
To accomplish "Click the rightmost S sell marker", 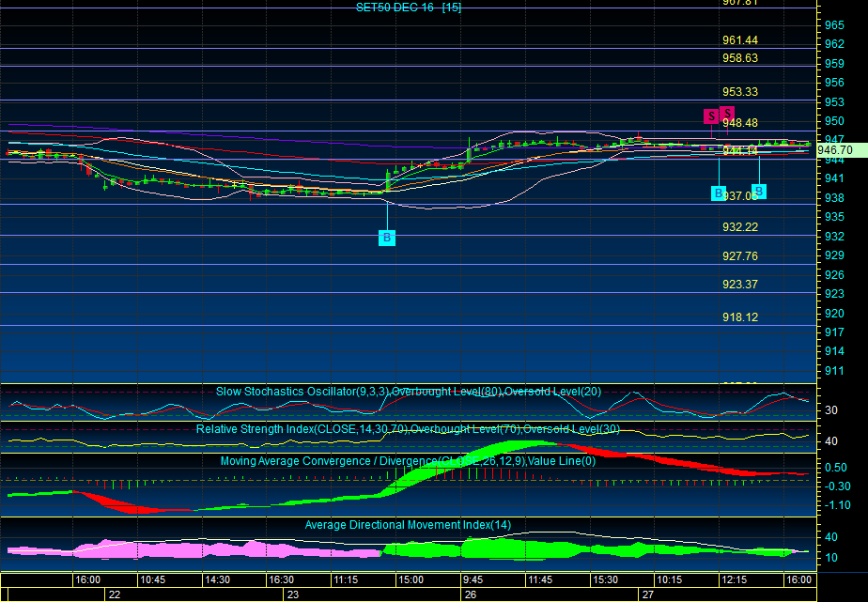I will 727,113.
